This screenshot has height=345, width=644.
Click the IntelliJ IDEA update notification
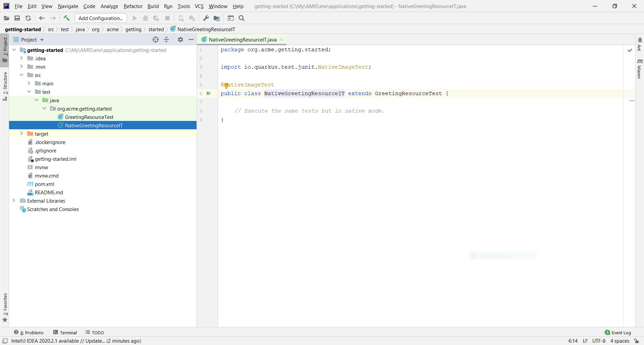pos(76,341)
